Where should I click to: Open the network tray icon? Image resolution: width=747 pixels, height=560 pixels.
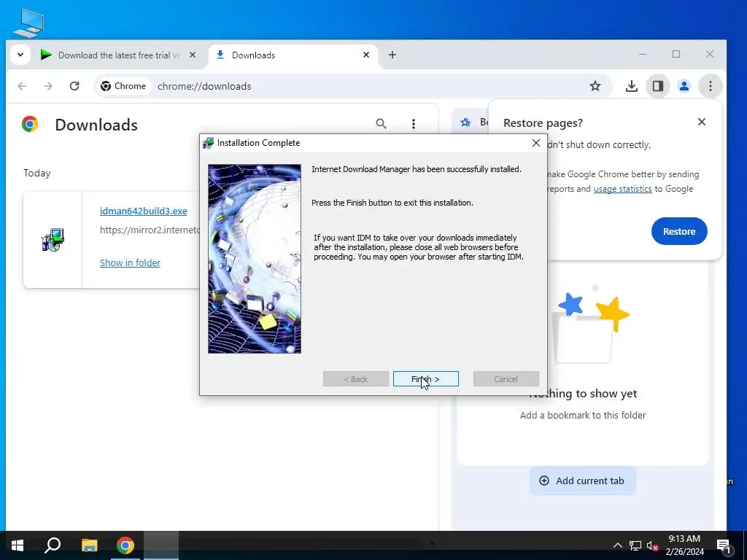point(635,545)
